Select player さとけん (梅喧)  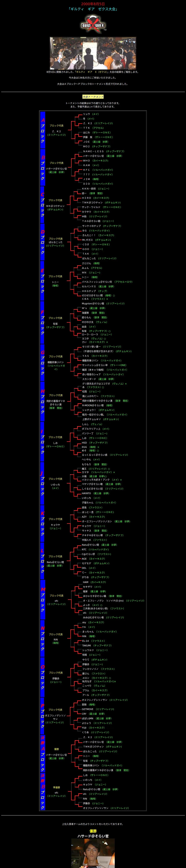coord(91,263)
